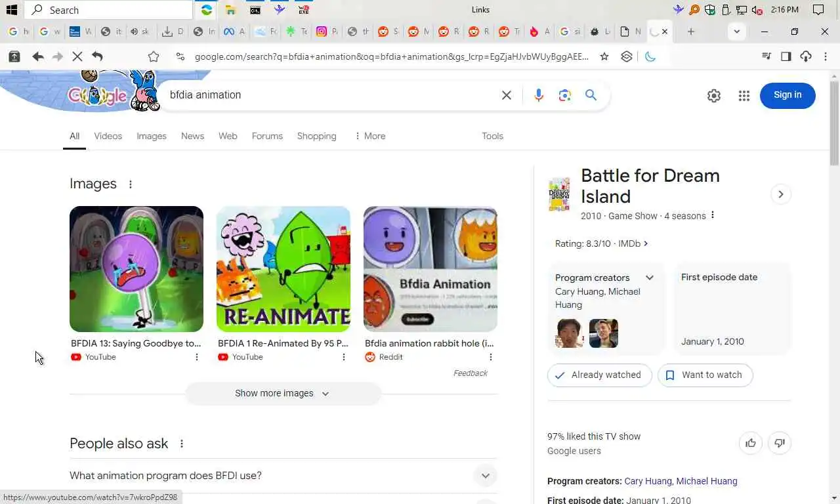The width and height of the screenshot is (840, 504).
Task: Open the More search filters dropdown
Action: coord(370,136)
